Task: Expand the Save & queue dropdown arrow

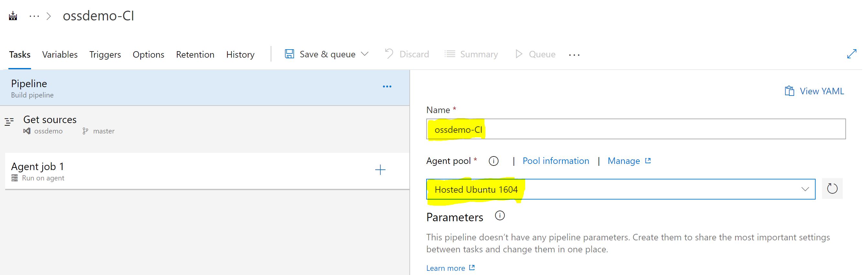Action: coord(364,54)
